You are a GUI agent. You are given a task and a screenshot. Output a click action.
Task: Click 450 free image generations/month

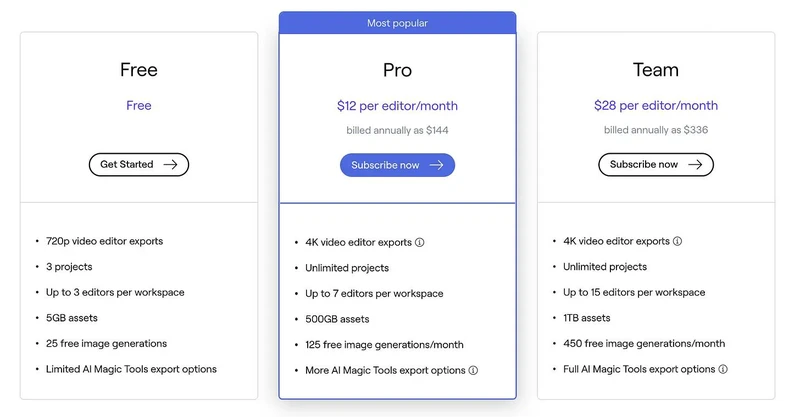642,344
